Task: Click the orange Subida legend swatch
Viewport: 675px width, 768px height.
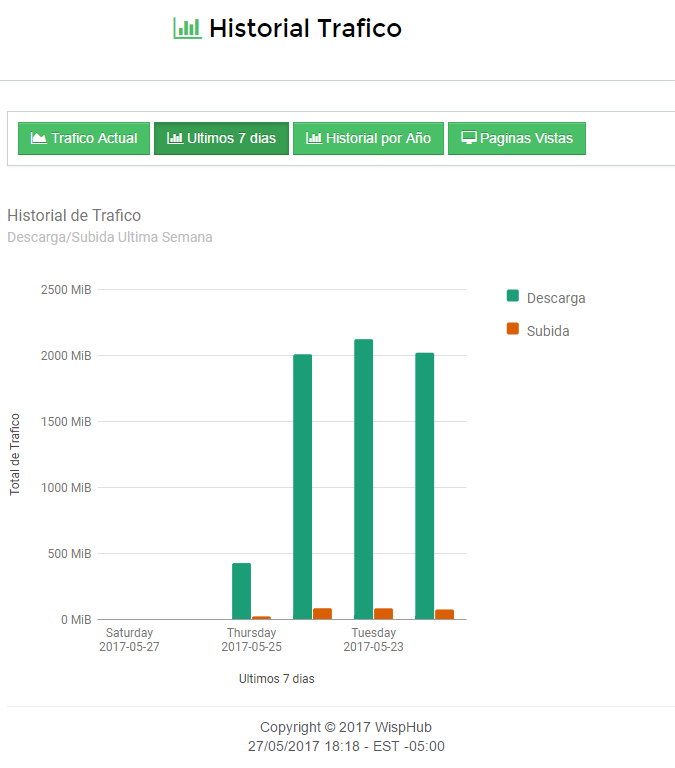Action: (x=513, y=329)
